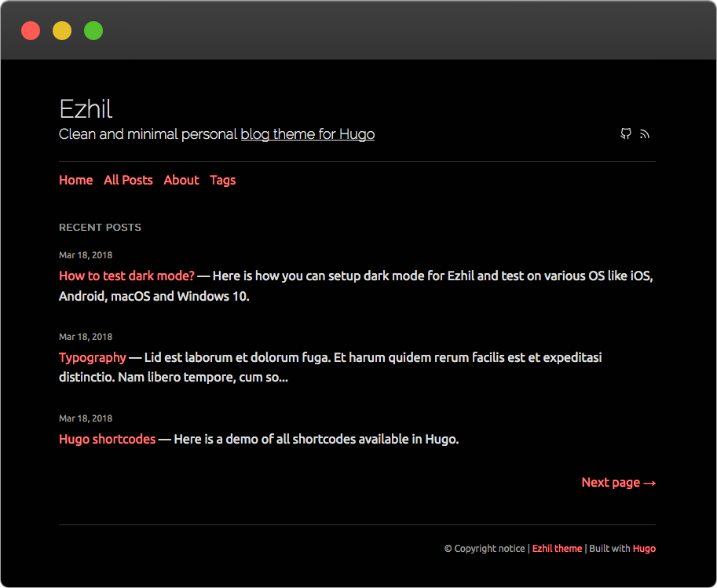Open the GitHub profile icon
Screen dimensions: 717x588
(625, 134)
